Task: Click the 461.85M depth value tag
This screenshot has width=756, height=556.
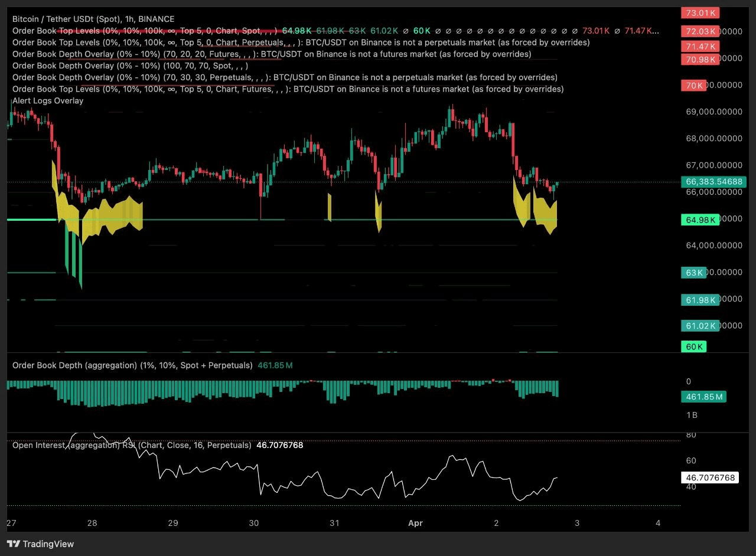Action: pos(704,397)
